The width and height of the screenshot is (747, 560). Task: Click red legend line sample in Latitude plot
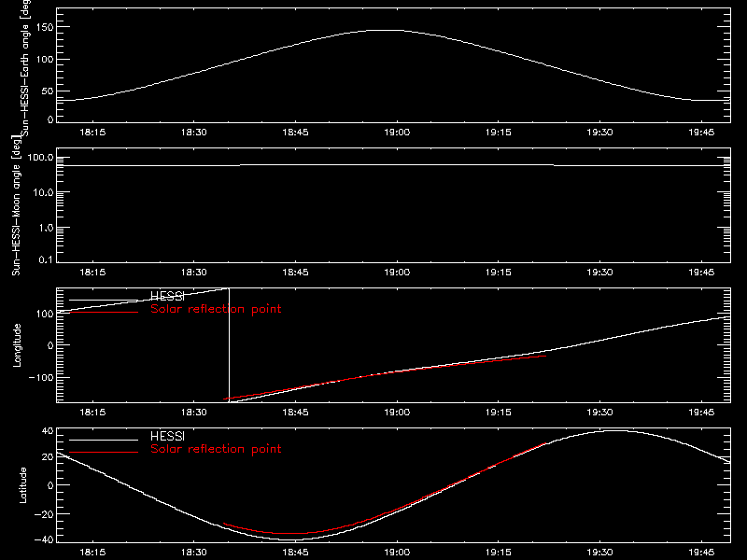coord(104,452)
